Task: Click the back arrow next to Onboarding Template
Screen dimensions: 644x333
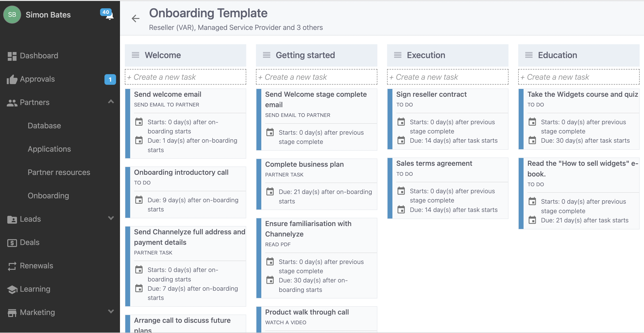Action: tap(136, 18)
